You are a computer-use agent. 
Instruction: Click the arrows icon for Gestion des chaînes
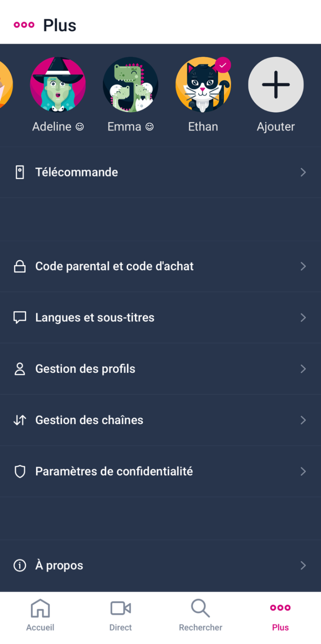point(20,420)
